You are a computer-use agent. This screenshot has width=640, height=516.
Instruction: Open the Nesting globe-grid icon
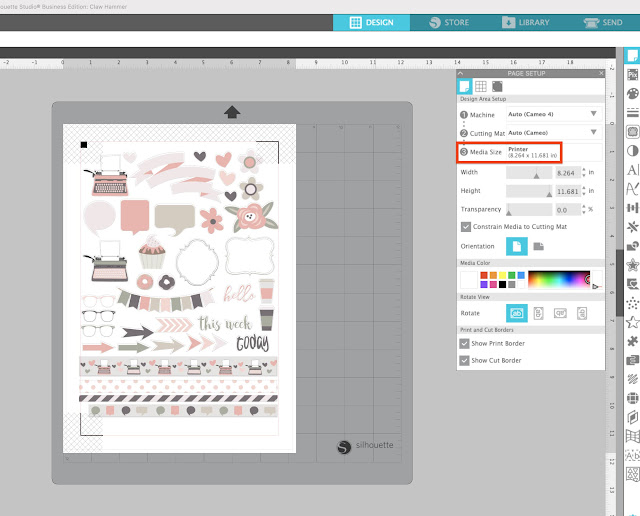pos(632,398)
